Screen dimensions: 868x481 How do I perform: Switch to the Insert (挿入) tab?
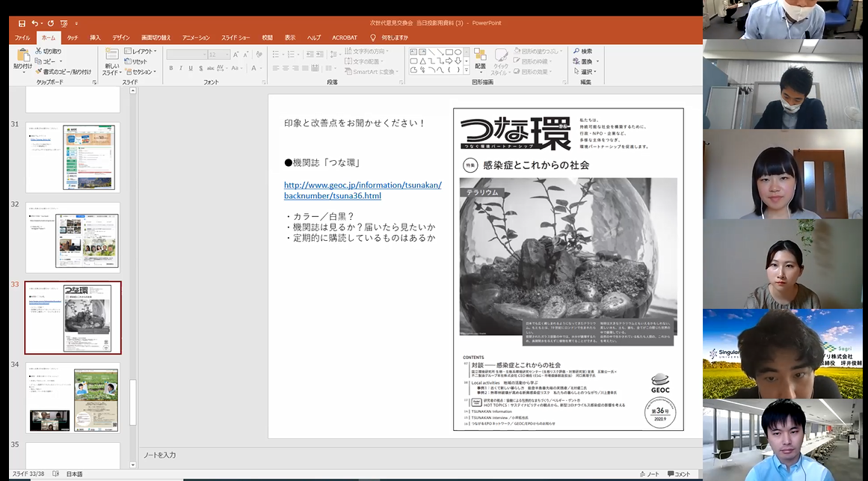(x=95, y=37)
